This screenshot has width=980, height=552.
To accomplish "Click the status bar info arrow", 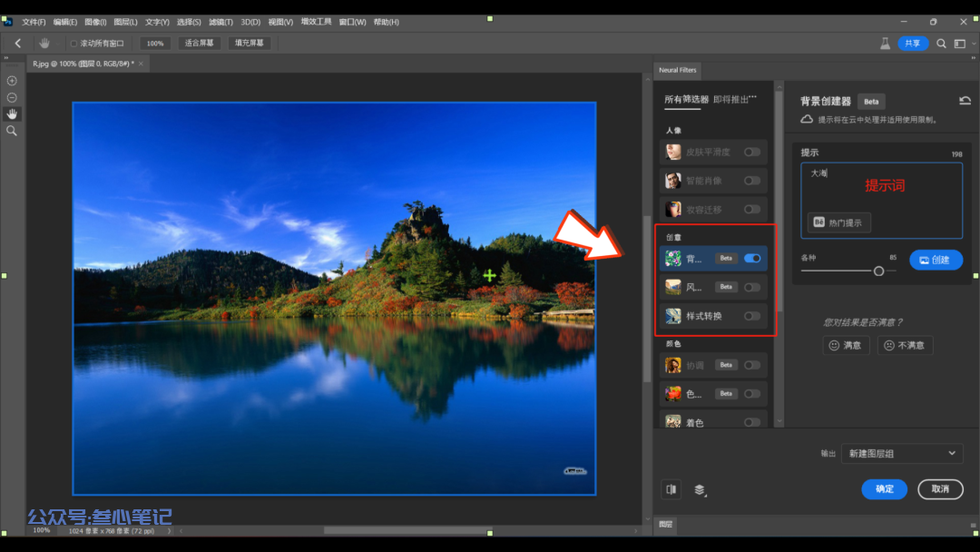I will [170, 531].
